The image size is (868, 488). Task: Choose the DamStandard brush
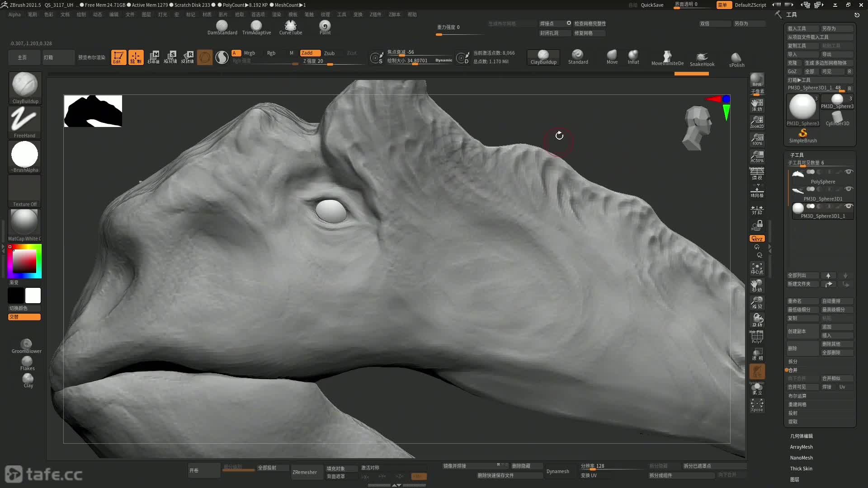222,28
